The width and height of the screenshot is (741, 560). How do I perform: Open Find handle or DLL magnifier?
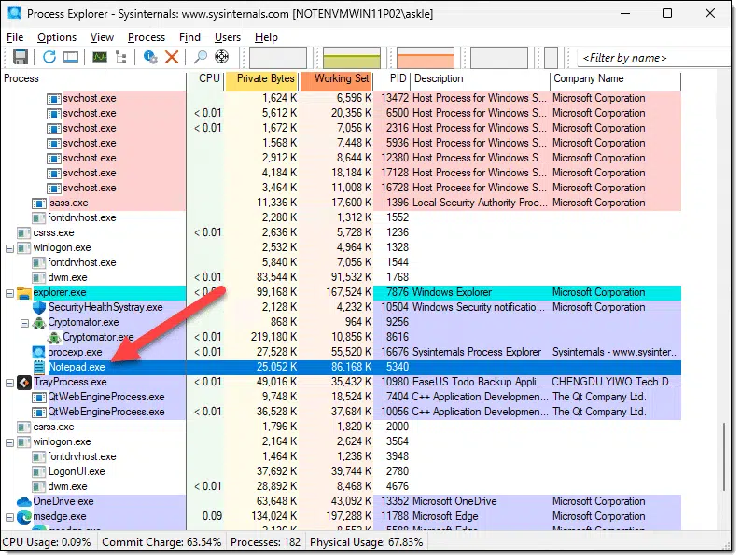[201, 57]
